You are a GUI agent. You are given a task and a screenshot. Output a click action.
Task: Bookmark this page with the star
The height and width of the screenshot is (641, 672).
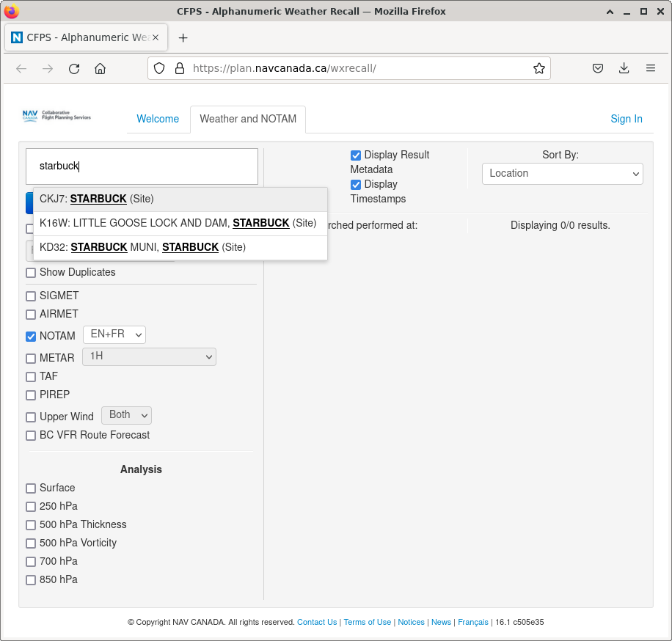pos(539,68)
